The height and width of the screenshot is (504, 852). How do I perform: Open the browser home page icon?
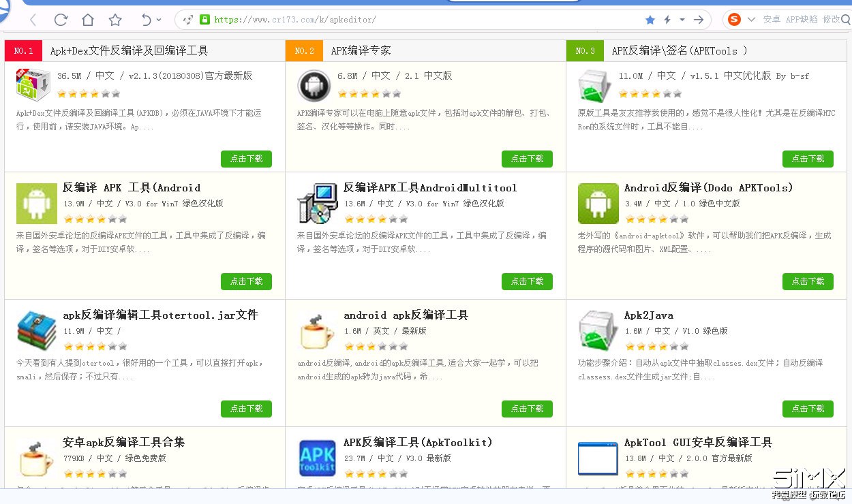click(x=88, y=20)
